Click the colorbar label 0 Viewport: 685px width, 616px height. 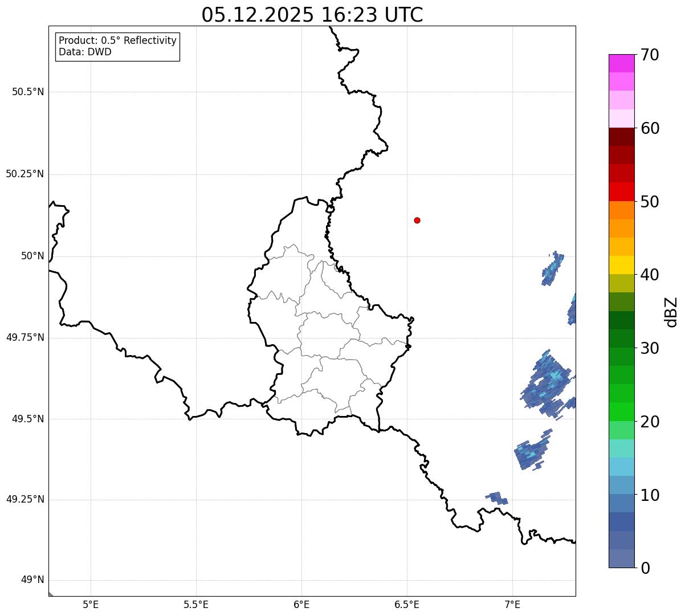pos(645,568)
